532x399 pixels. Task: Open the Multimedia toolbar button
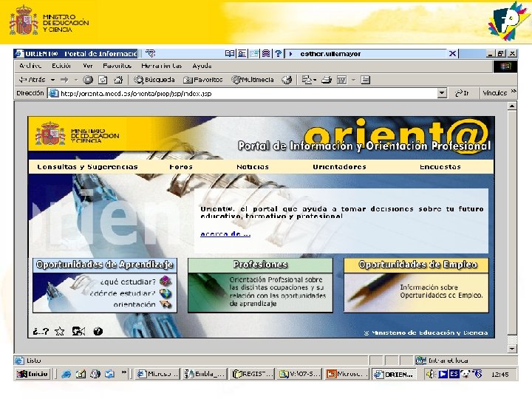253,80
